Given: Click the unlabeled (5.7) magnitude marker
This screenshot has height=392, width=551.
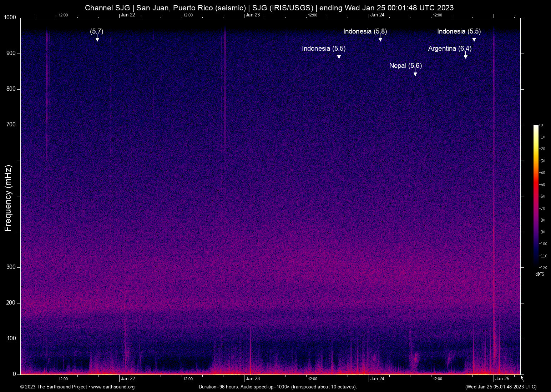Looking at the screenshot, I should coord(97,31).
